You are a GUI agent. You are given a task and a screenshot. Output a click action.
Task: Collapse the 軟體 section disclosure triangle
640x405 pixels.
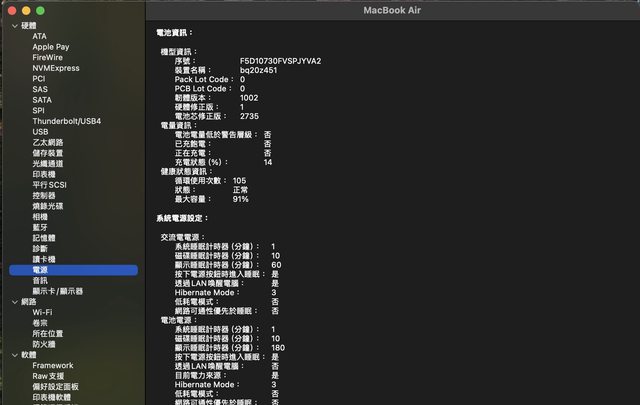tap(14, 355)
